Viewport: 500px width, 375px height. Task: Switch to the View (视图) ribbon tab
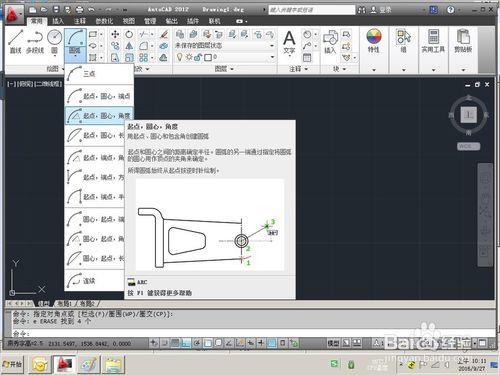pyautogui.click(x=128, y=21)
